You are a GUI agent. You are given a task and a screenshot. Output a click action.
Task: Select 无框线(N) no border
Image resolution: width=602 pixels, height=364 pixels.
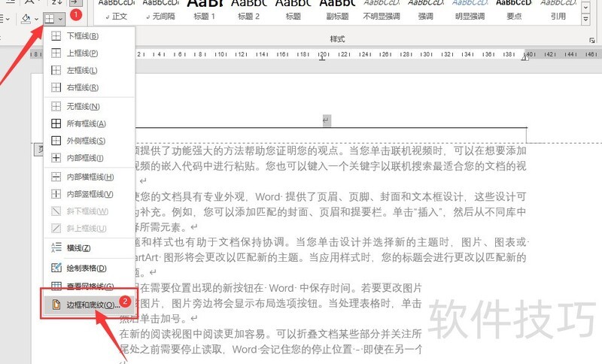pos(90,106)
